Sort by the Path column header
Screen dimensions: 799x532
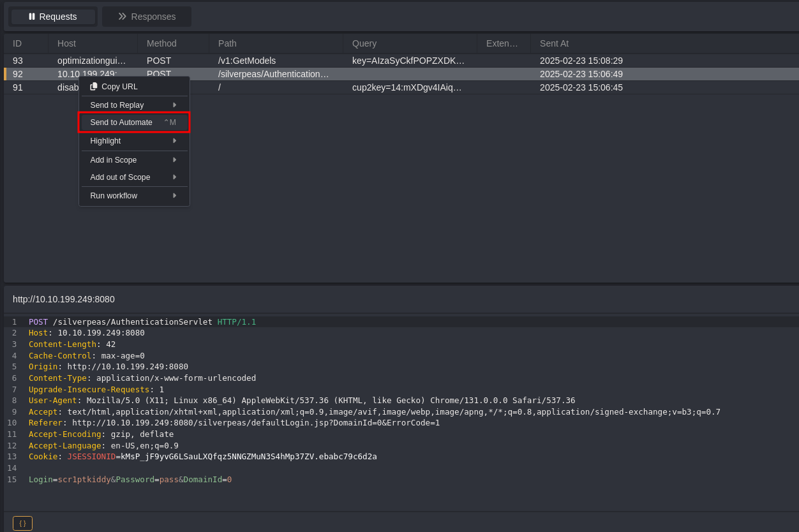point(276,43)
